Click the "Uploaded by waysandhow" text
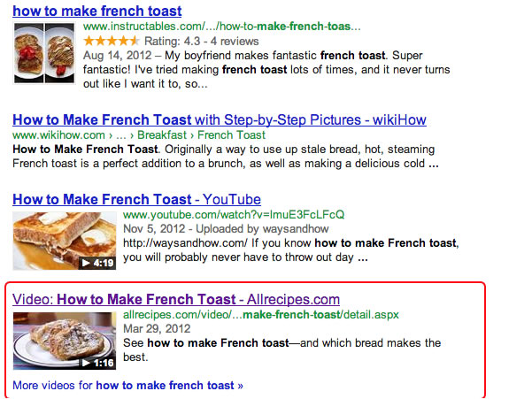 pyautogui.click(x=262, y=229)
